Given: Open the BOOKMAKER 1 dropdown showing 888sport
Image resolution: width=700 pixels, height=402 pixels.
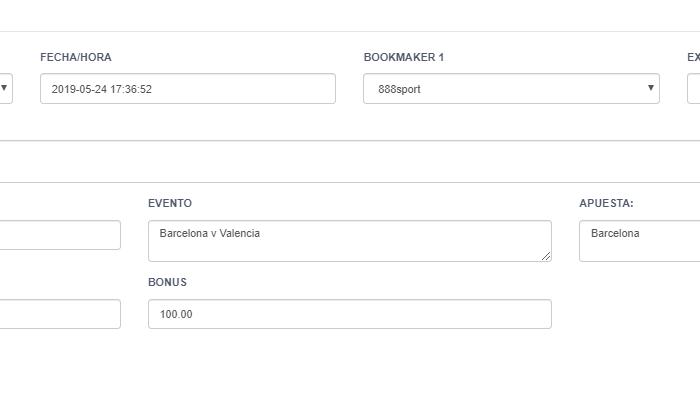Looking at the screenshot, I should (511, 88).
